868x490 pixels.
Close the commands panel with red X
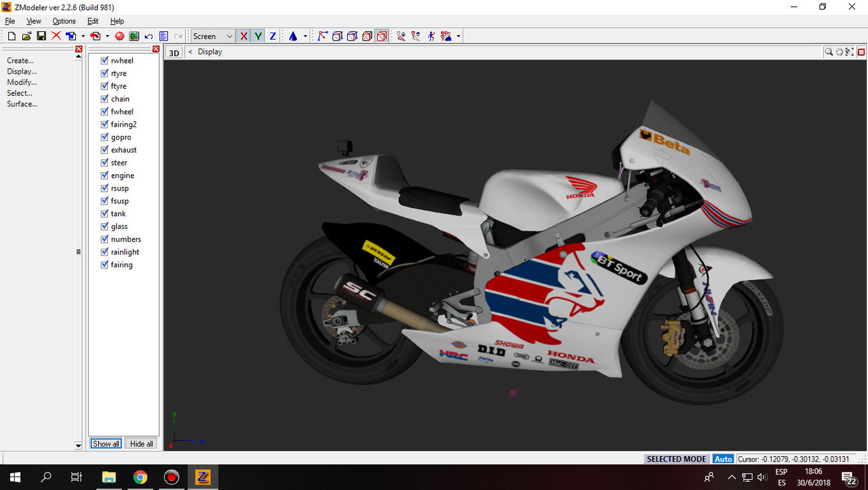[79, 49]
